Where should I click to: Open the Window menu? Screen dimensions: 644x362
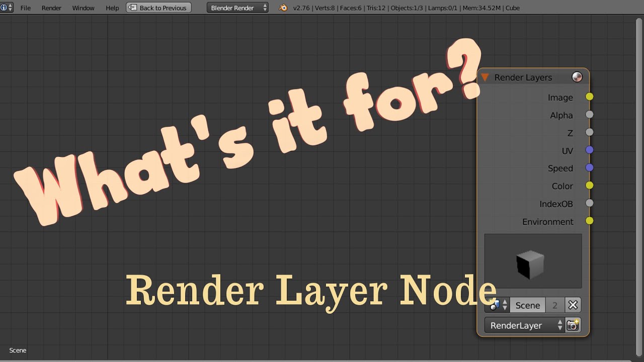(83, 8)
